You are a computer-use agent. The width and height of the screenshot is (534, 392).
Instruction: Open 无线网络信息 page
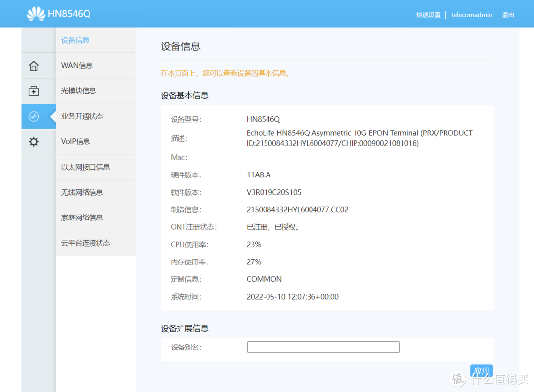82,192
